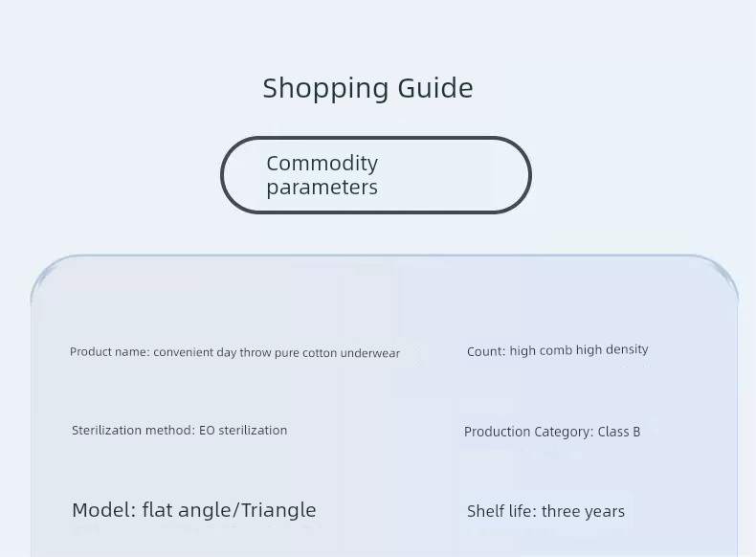756x557 pixels.
Task: Click the Shopping Guide heading
Action: [x=367, y=89]
